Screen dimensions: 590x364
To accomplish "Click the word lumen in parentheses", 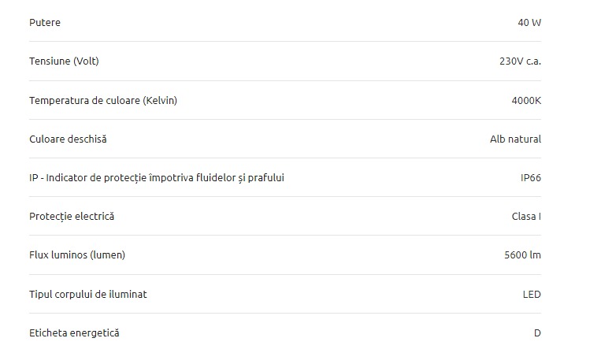I will (x=108, y=254).
